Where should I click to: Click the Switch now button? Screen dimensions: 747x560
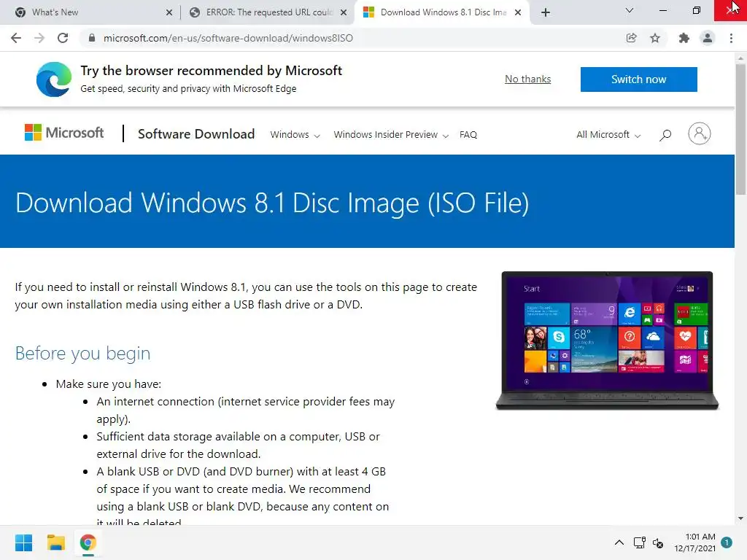639,79
